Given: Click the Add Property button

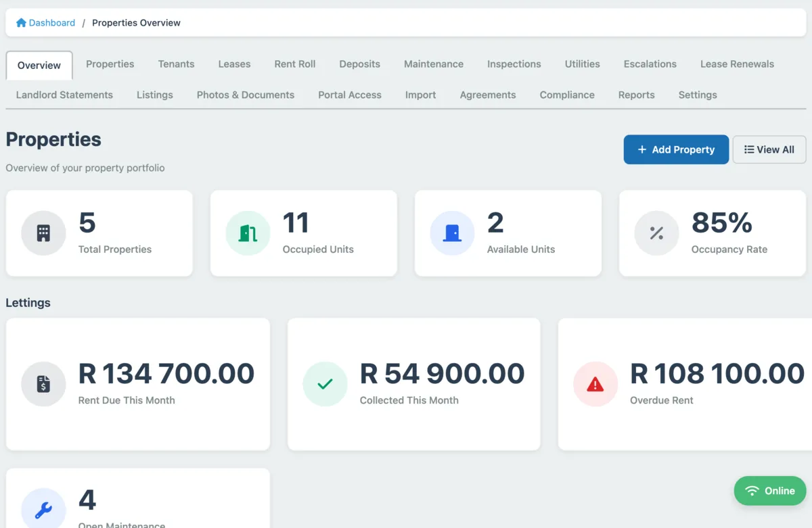Looking at the screenshot, I should (x=676, y=149).
